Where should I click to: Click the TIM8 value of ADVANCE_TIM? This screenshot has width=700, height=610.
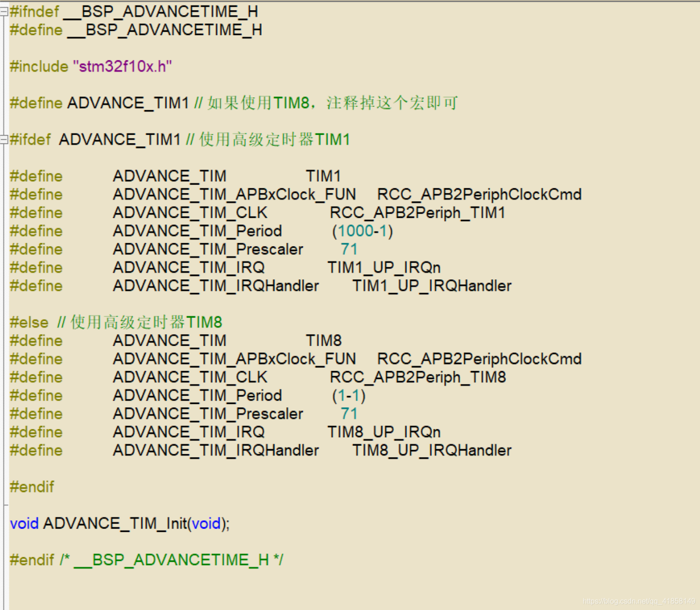click(x=324, y=341)
